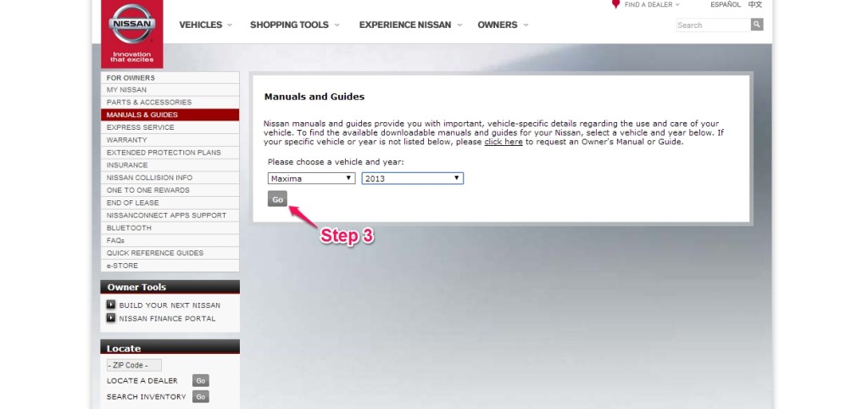Expand the Find a Dealer dropdown
The image size is (868, 409).
[652, 4]
